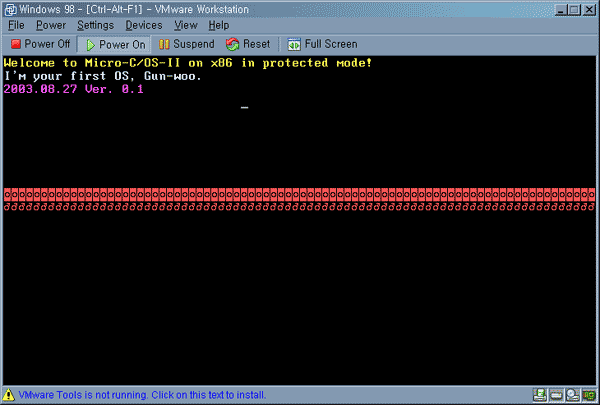Click the VMware Tools install link text
This screenshot has height=405, width=600.
[142, 395]
